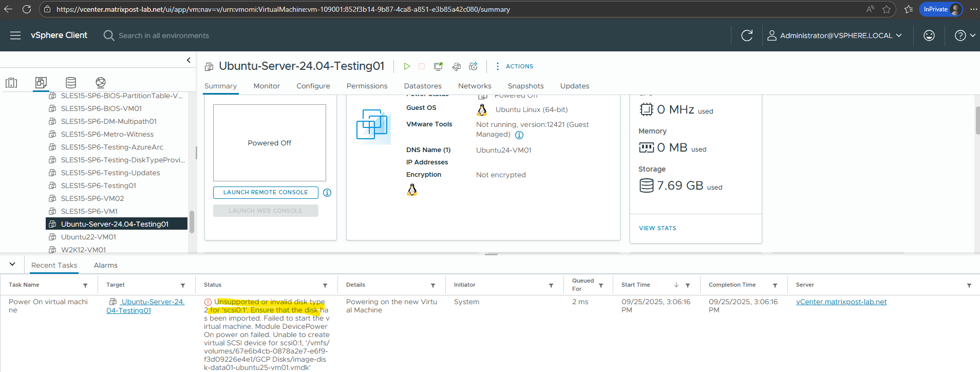Sort by Start Time arrow
Viewport: 980px width, 372px height.
point(676,285)
